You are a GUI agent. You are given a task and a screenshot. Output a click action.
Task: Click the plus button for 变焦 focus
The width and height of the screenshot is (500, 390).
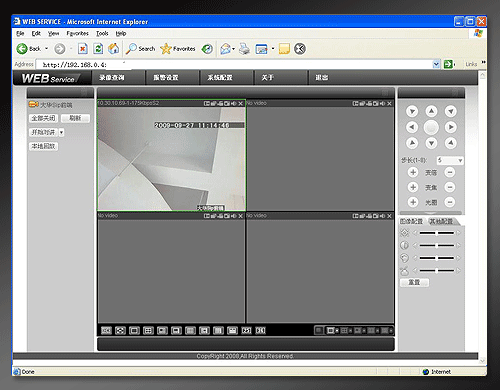(413, 187)
